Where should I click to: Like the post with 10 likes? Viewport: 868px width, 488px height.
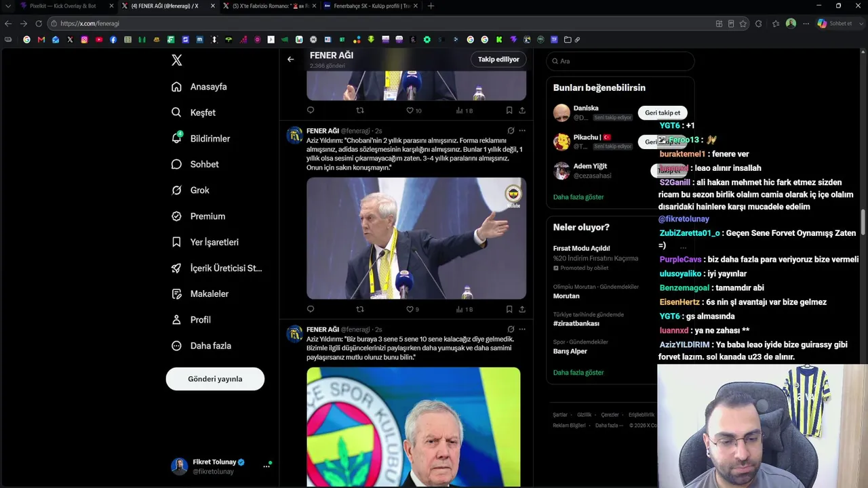(x=414, y=110)
